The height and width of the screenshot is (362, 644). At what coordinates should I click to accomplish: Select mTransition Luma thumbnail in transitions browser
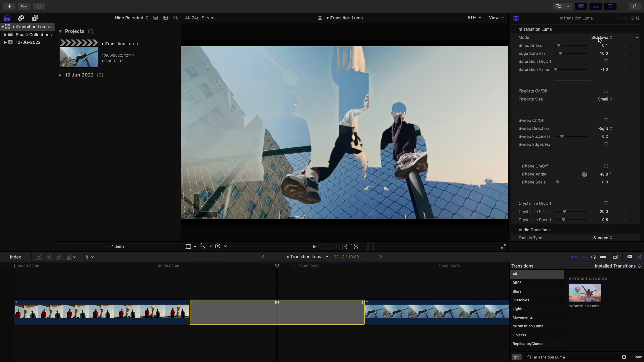584,293
